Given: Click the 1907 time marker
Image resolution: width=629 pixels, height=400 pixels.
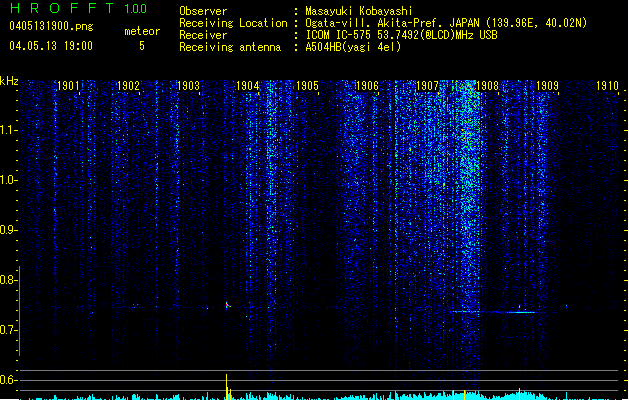Looking at the screenshot, I should [427, 86].
